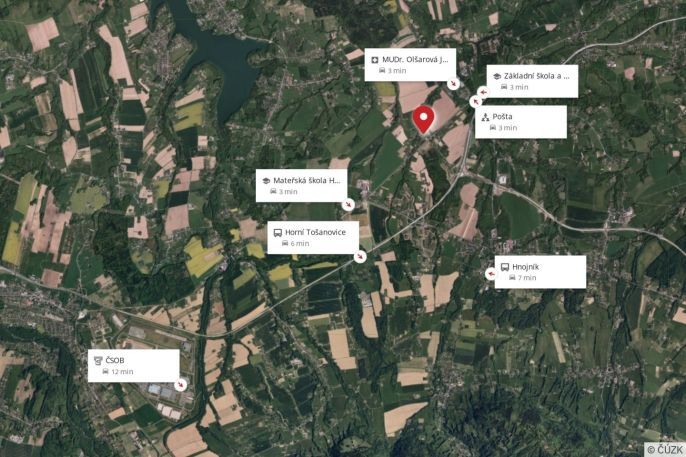Click the arrow marker below Mateřská škola label

pyautogui.click(x=348, y=204)
